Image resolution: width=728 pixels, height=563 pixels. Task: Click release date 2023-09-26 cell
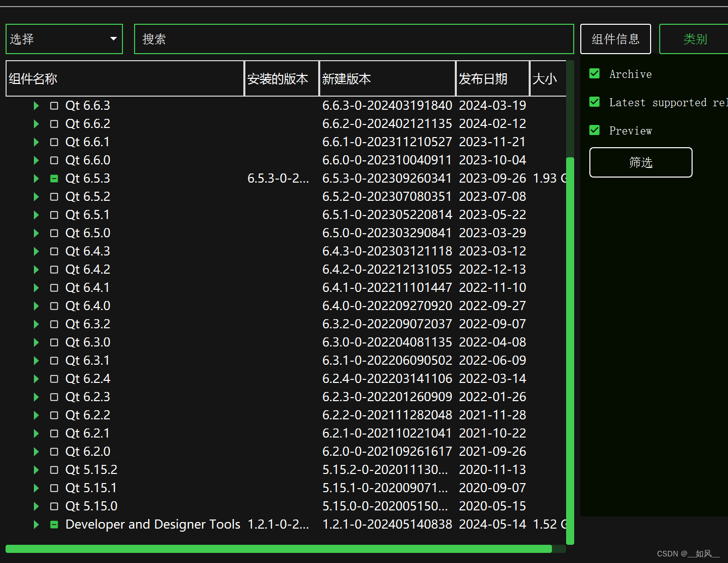pos(492,179)
